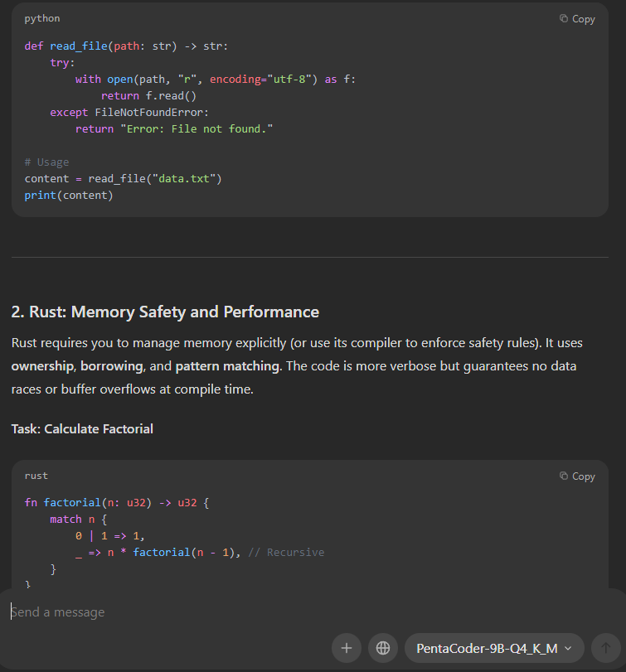Click the bold word ownership
This screenshot has width=626, height=672.
click(42, 366)
